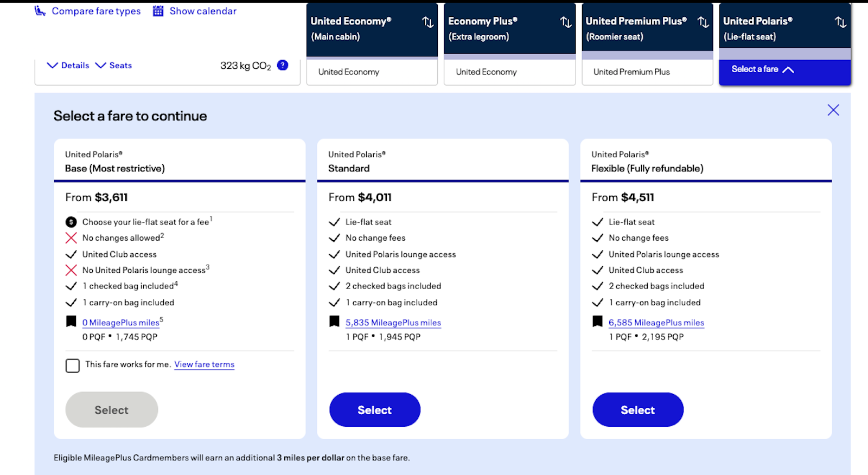Sort by United Polaris price arrows

click(840, 22)
